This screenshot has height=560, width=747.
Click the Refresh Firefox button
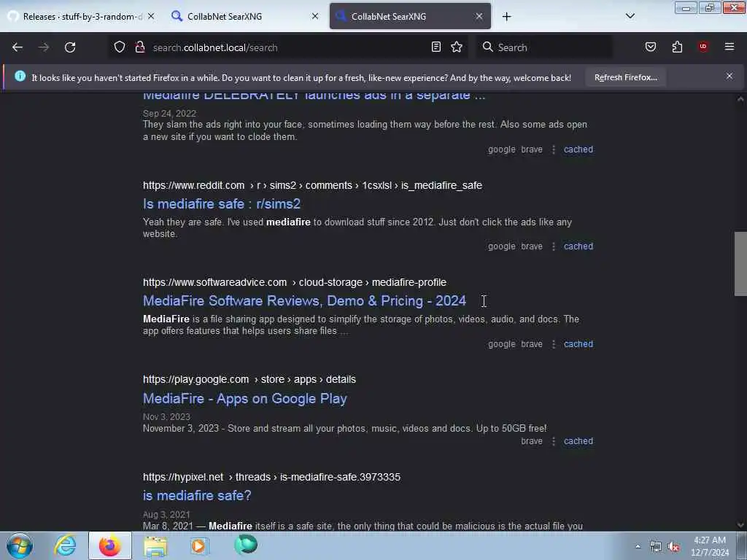click(x=625, y=77)
